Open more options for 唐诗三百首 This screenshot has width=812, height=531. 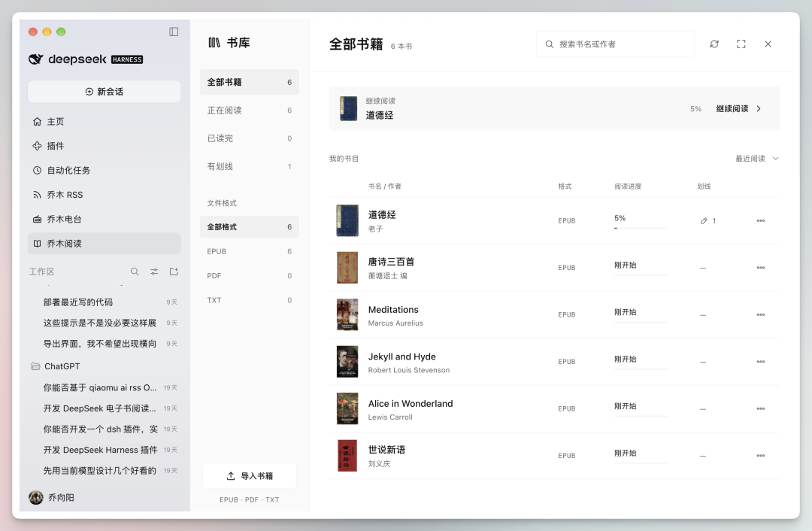tap(761, 268)
